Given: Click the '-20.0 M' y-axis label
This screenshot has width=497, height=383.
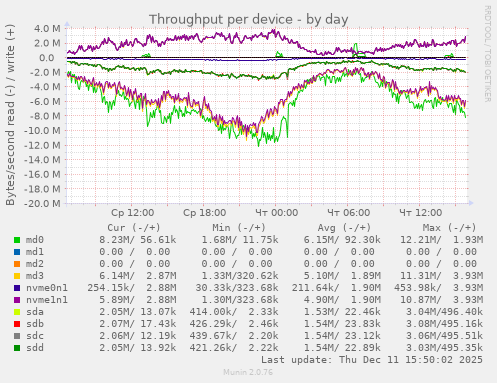Looking at the screenshot, I should [x=42, y=203].
